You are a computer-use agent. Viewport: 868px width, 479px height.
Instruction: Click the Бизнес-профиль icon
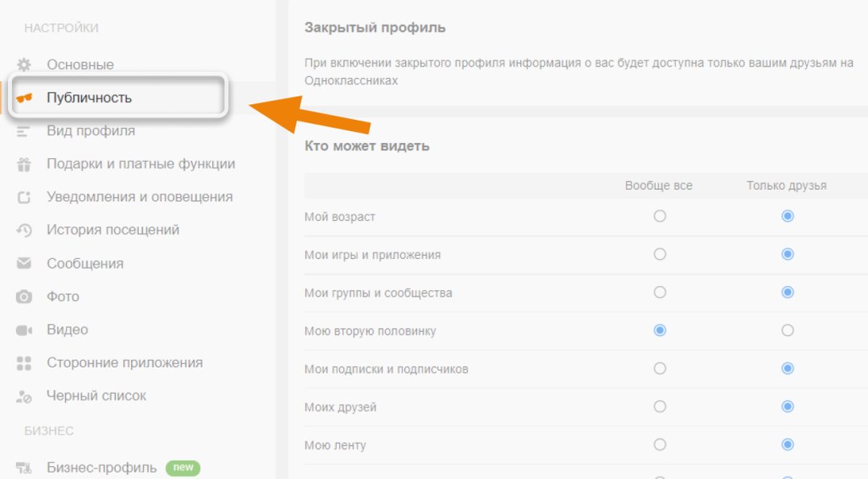click(x=24, y=468)
